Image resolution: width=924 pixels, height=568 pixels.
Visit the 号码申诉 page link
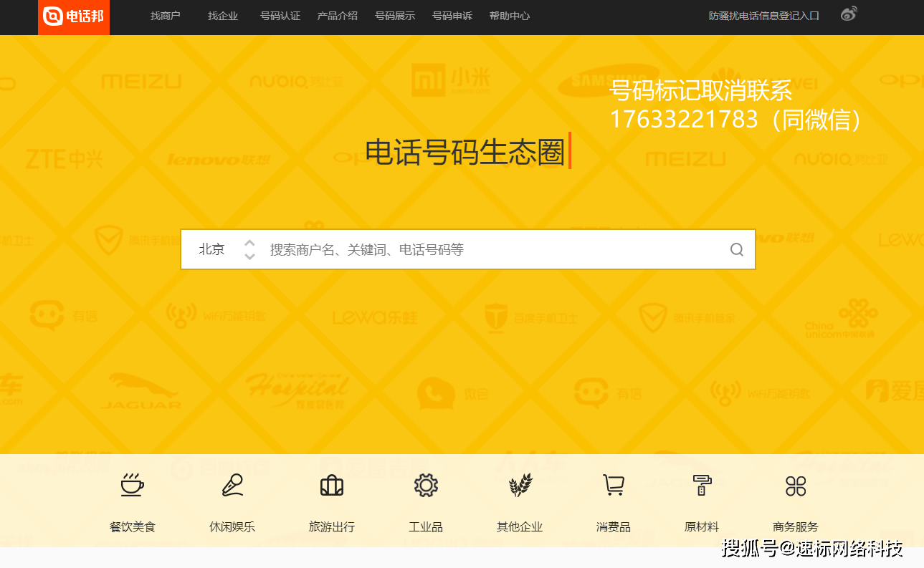(452, 16)
